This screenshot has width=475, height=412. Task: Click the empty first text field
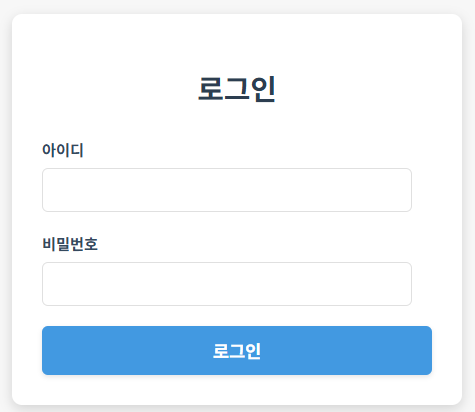coord(227,190)
